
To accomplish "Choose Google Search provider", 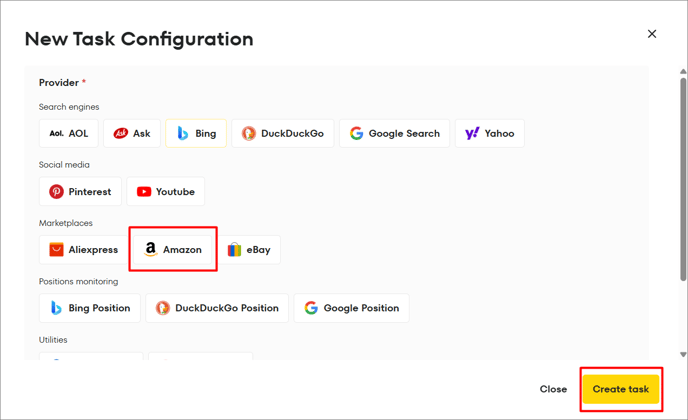I will [394, 133].
